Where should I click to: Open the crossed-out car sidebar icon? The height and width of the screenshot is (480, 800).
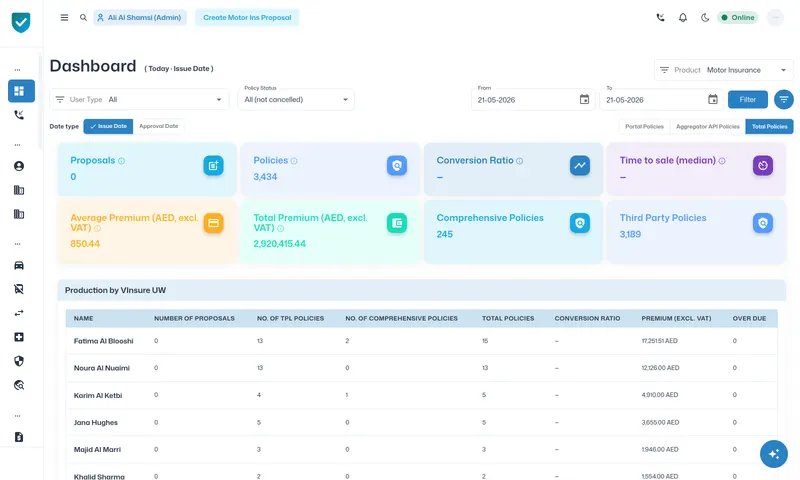[x=19, y=289]
